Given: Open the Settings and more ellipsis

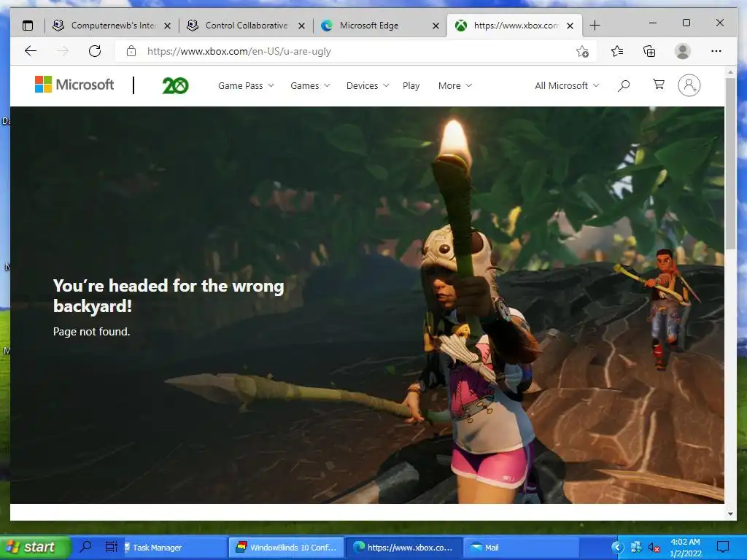Looking at the screenshot, I should click(716, 51).
